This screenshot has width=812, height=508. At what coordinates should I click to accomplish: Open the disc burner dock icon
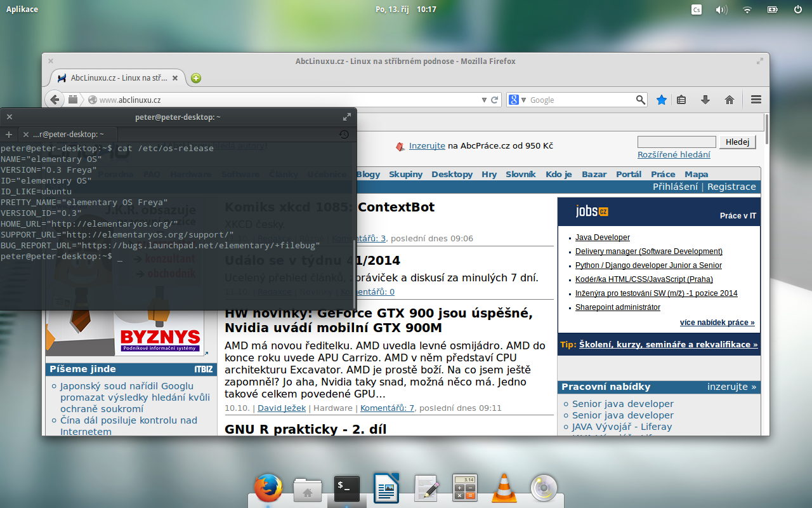(x=544, y=489)
